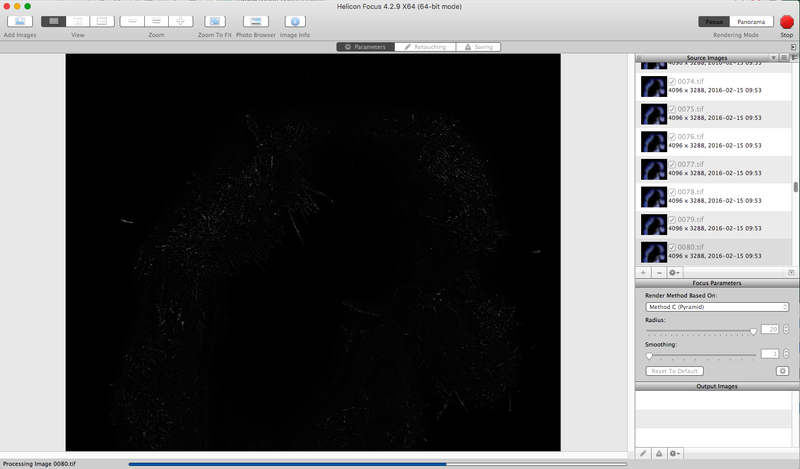The width and height of the screenshot is (800, 469).
Task: Uncheck the 0075.tif checkbox
Action: 672,109
